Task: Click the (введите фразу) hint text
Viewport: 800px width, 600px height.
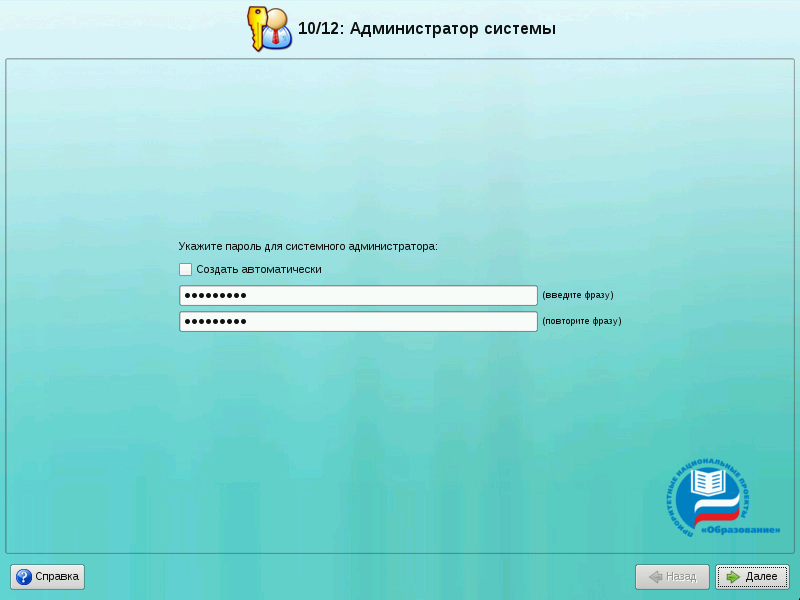Action: [x=577, y=296]
